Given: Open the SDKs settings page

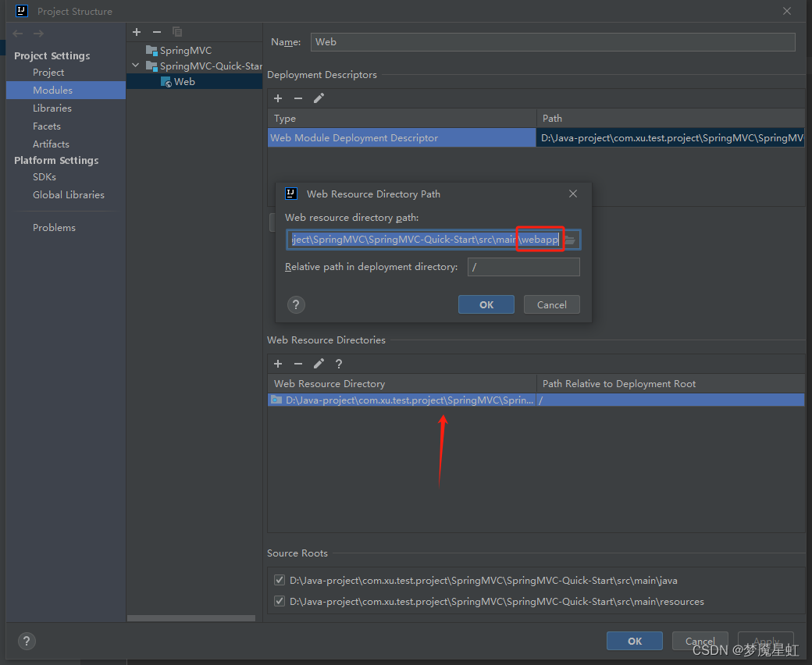Looking at the screenshot, I should [45, 177].
